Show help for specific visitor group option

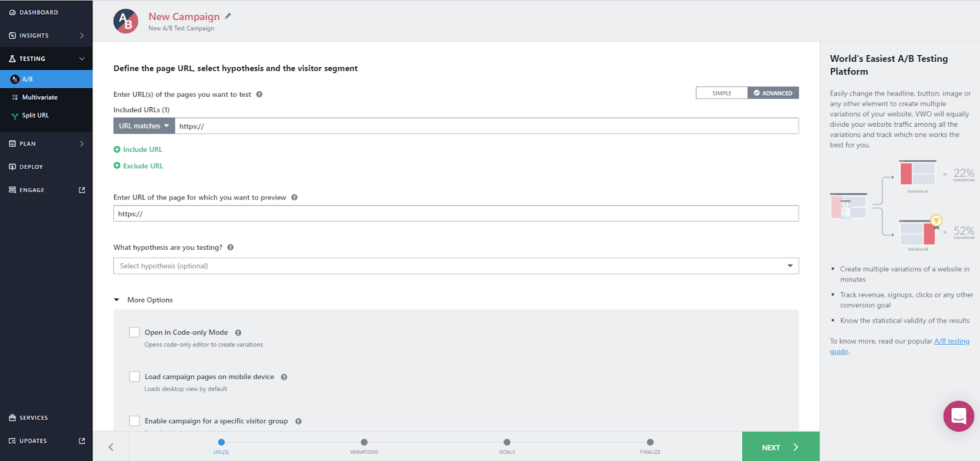point(298,421)
